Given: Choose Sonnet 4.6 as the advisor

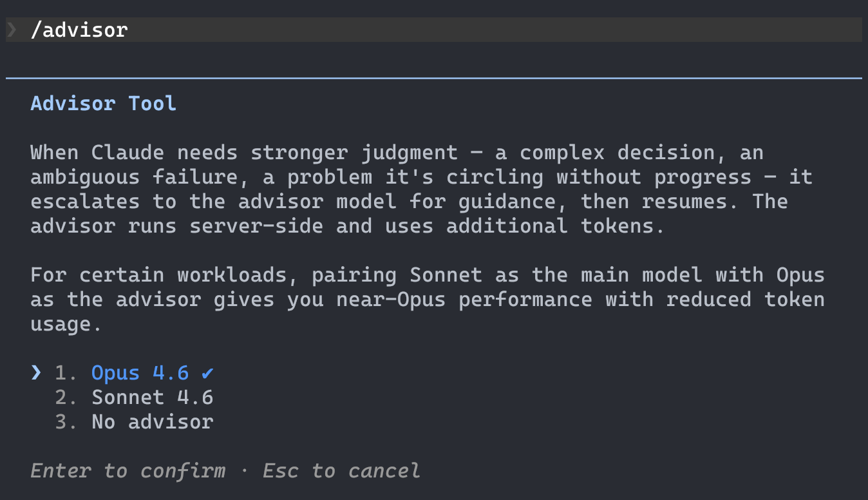Looking at the screenshot, I should pyautogui.click(x=152, y=398).
